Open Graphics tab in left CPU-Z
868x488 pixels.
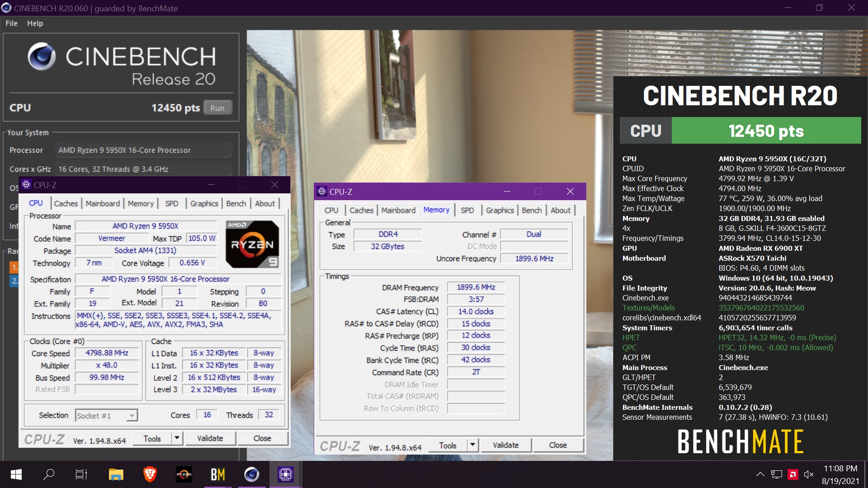(x=204, y=203)
